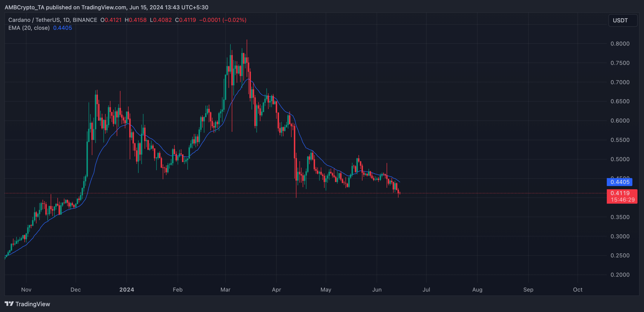Click the Oct label on time axis
Screen dimensions: 644x312
[x=578, y=290]
